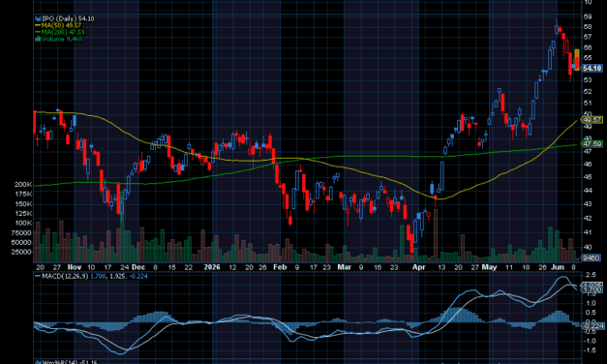Click the 'Jun' date axis label
The image size is (607, 364).
558,267
